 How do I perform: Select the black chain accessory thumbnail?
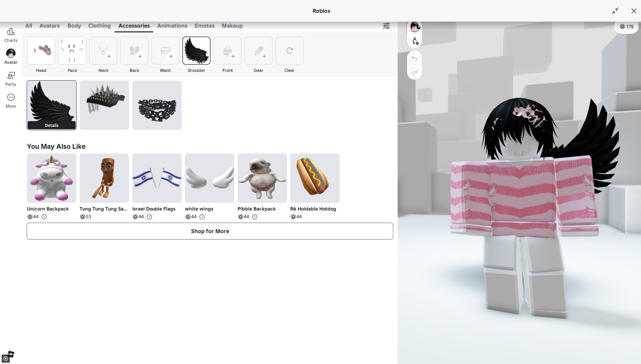point(157,105)
